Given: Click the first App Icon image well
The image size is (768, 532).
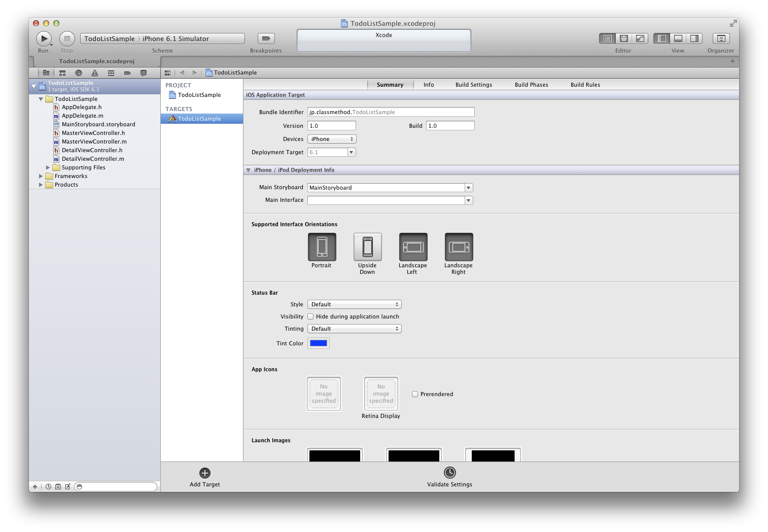Looking at the screenshot, I should [324, 394].
